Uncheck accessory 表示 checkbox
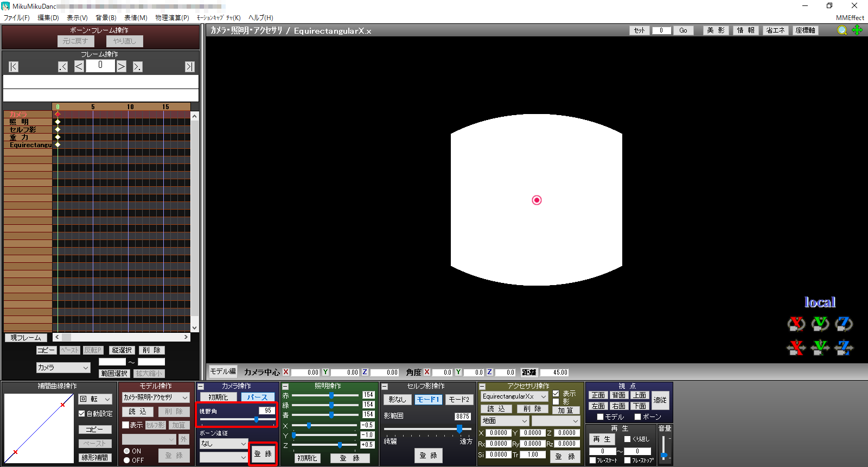The width and height of the screenshot is (868, 467). [556, 394]
